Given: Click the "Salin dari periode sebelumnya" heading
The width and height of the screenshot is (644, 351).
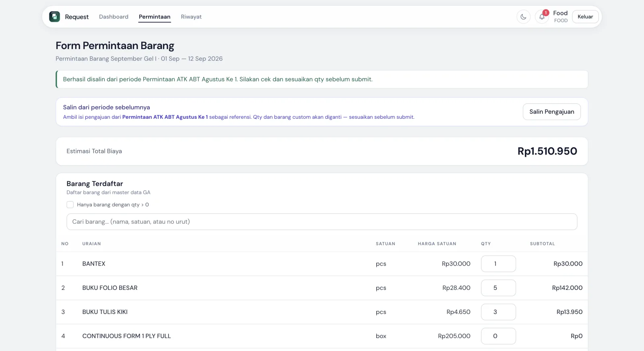Looking at the screenshot, I should tap(106, 107).
